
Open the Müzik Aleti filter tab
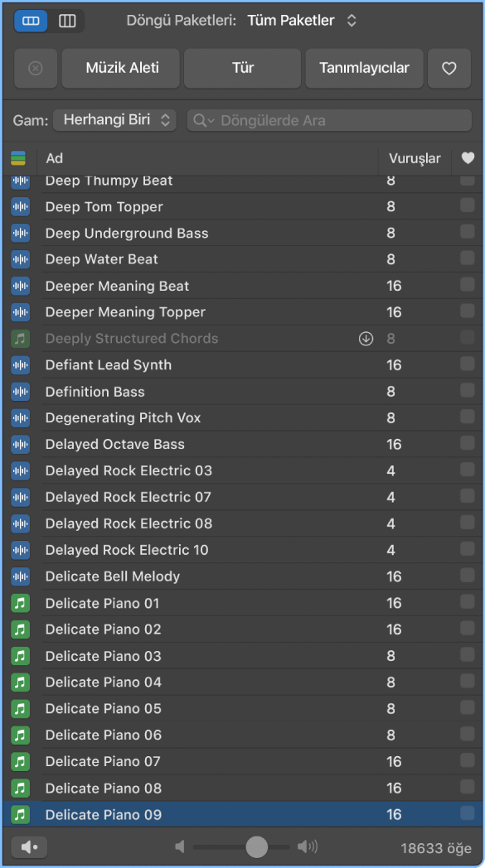[121, 69]
